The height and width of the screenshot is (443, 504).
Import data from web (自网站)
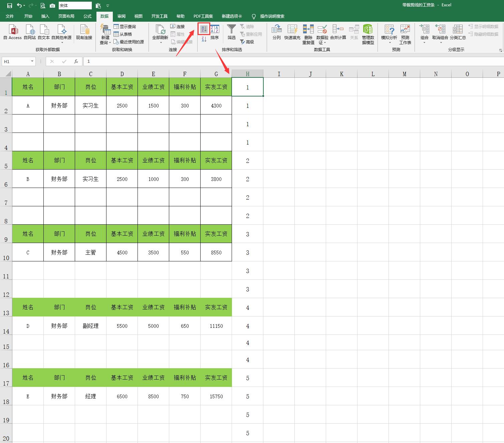point(30,32)
